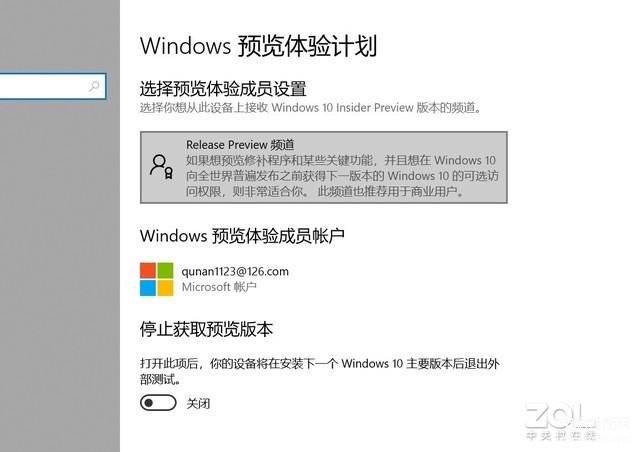Image resolution: width=640 pixels, height=452 pixels.
Task: Click the 打开此项后 explanation text
Action: pyautogui.click(x=320, y=371)
